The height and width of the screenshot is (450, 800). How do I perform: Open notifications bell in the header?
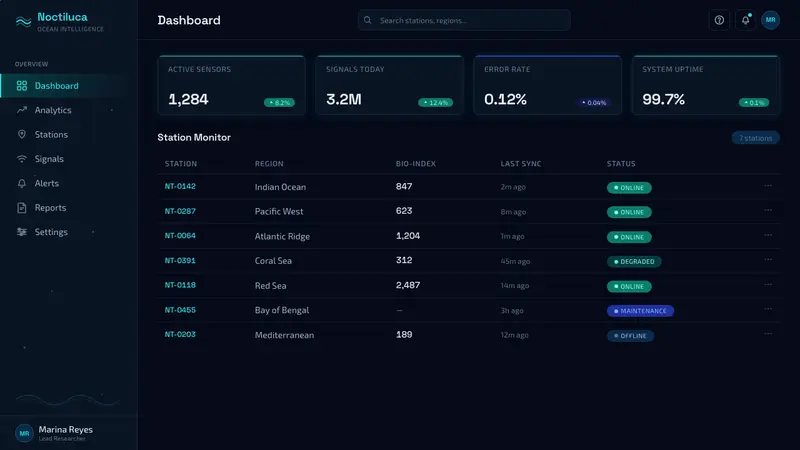tap(745, 20)
